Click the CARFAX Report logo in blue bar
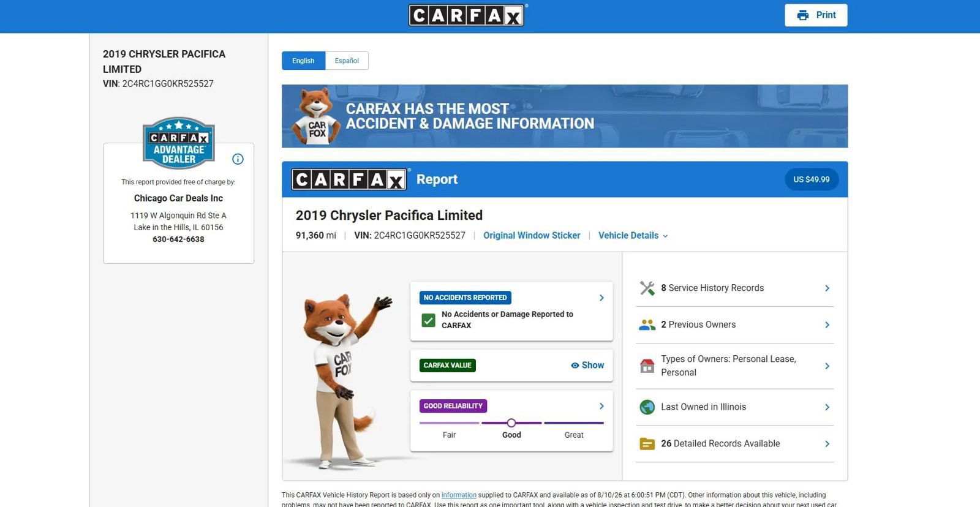The width and height of the screenshot is (980, 507). point(350,179)
